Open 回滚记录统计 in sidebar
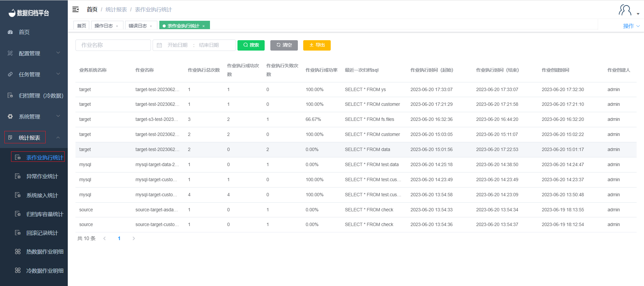Image resolution: width=644 pixels, height=286 pixels. pos(42,233)
